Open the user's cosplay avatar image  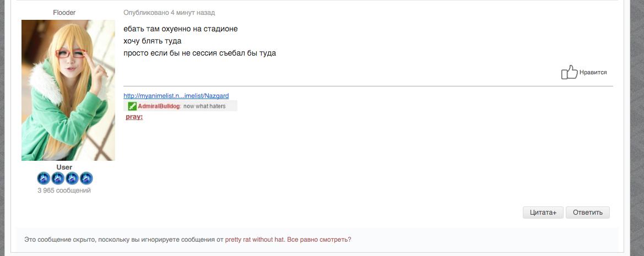tap(68, 90)
